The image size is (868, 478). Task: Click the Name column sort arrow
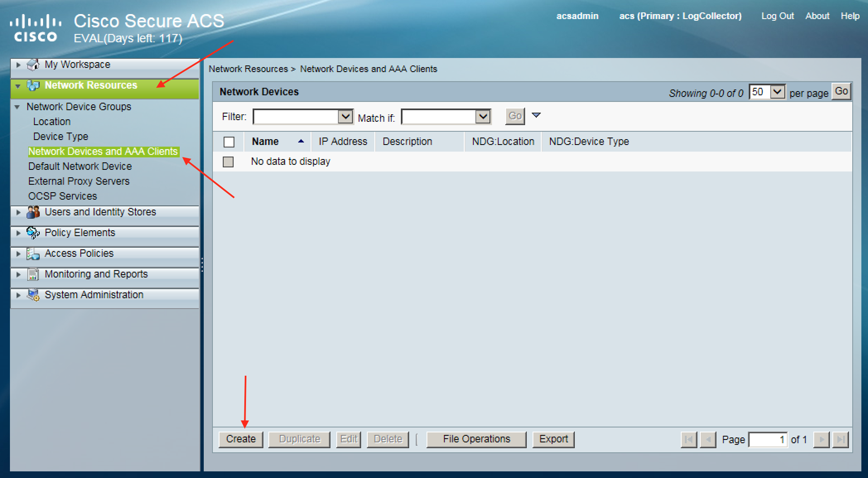[x=301, y=142]
